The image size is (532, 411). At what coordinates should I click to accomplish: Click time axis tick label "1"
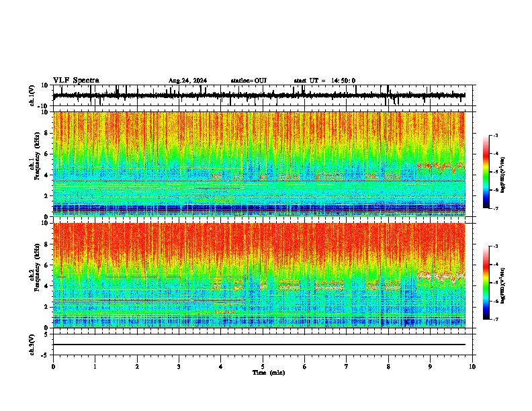[x=95, y=367]
